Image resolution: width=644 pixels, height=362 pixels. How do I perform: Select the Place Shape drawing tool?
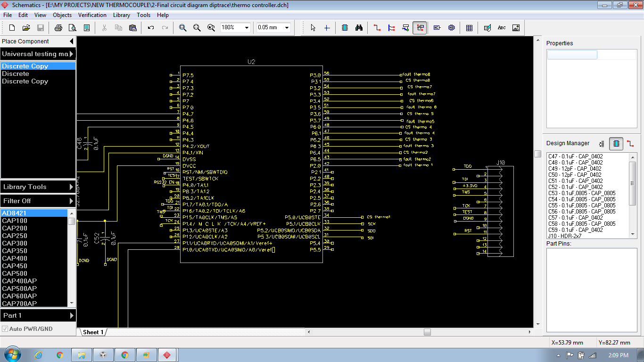tap(487, 28)
